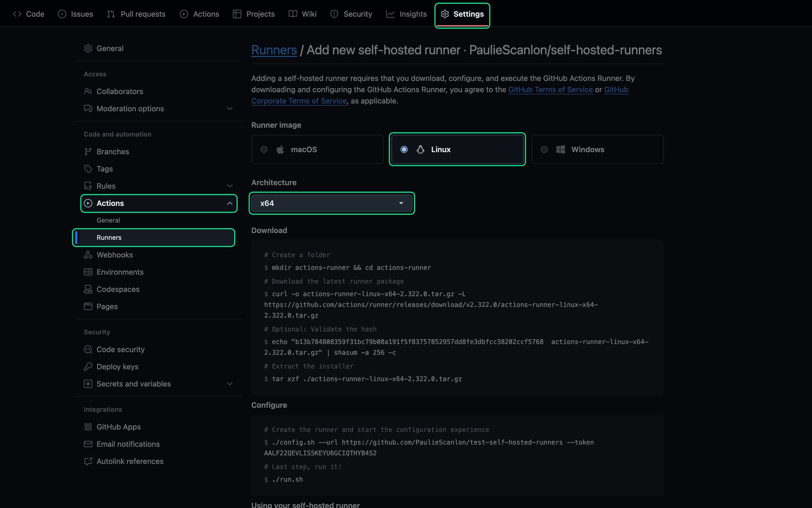This screenshot has width=812, height=508.
Task: Open the Security shield icon
Action: click(334, 14)
